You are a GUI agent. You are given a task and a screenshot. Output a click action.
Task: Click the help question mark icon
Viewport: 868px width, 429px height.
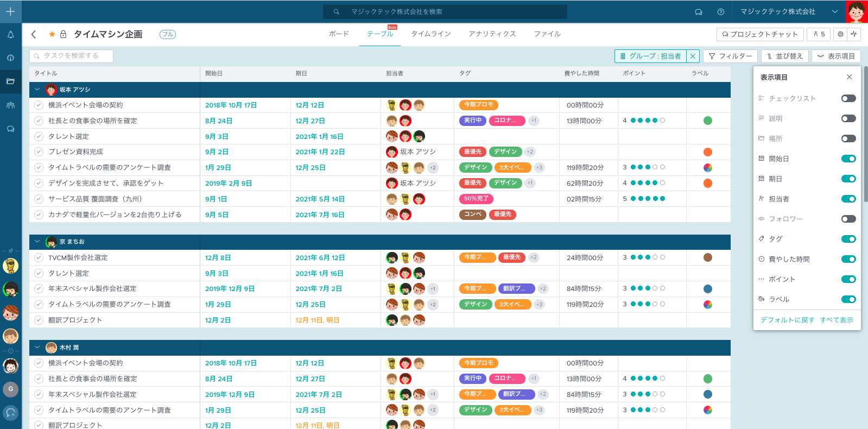point(720,12)
